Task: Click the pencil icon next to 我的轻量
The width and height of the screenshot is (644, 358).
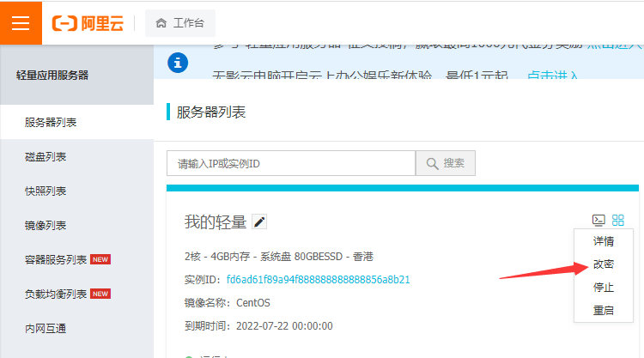Action: [259, 222]
